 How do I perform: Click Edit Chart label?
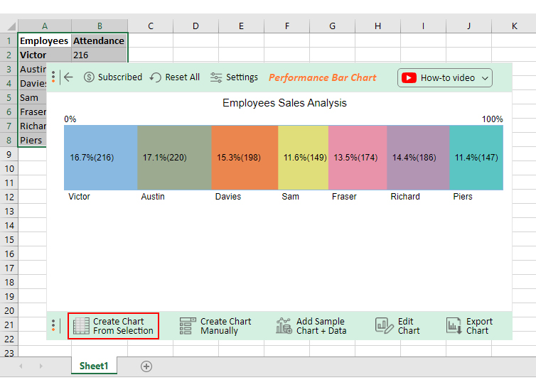point(409,326)
